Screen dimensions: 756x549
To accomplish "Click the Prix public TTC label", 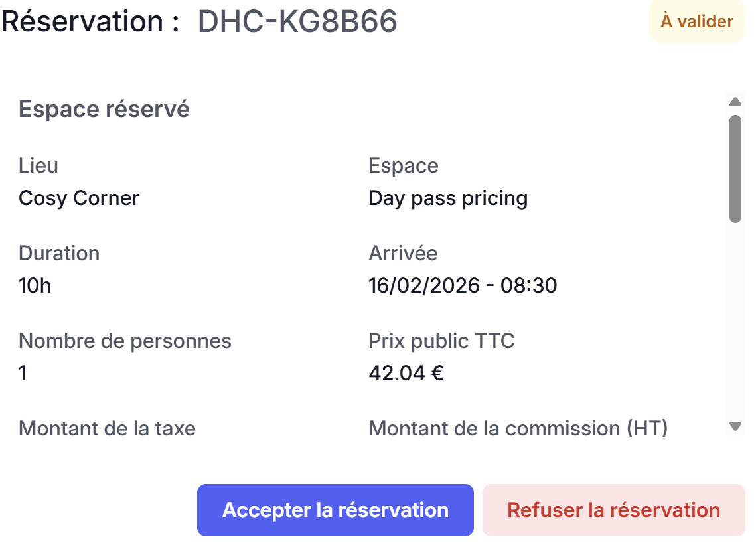I will (x=441, y=341).
